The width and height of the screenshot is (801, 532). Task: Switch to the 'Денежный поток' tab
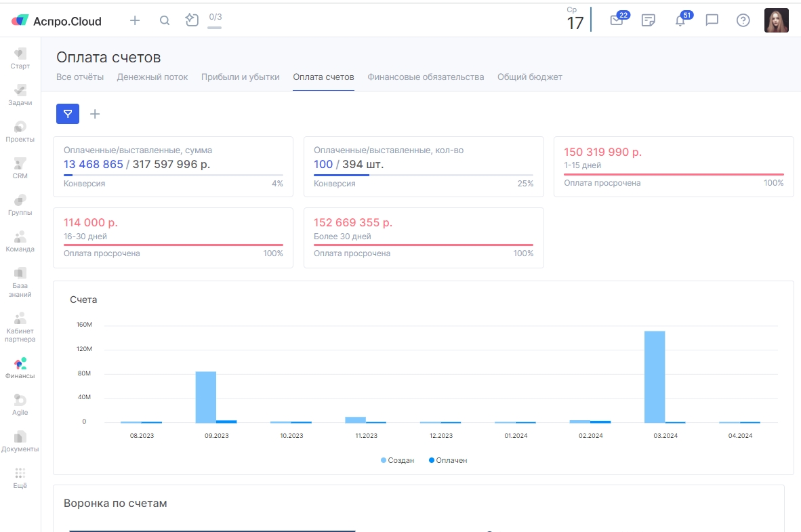[152, 77]
